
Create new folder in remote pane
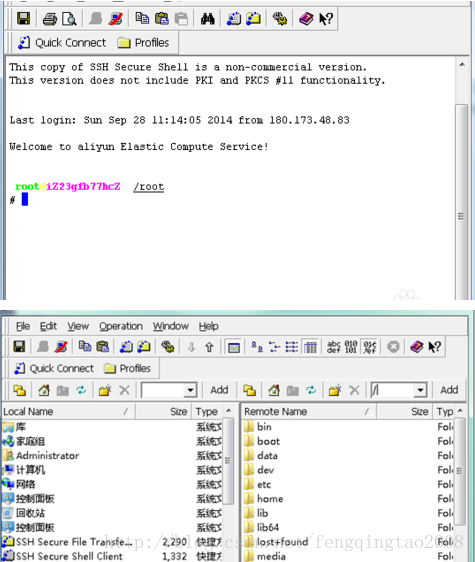click(335, 390)
